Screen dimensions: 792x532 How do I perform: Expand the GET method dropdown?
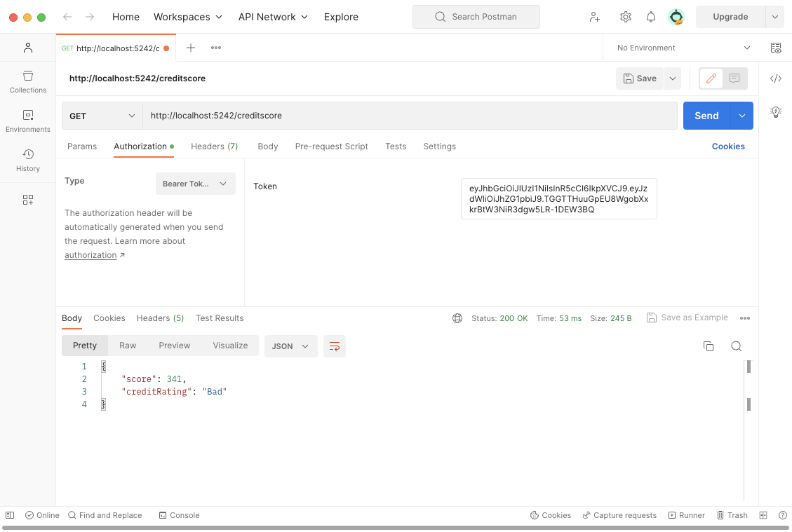102,116
